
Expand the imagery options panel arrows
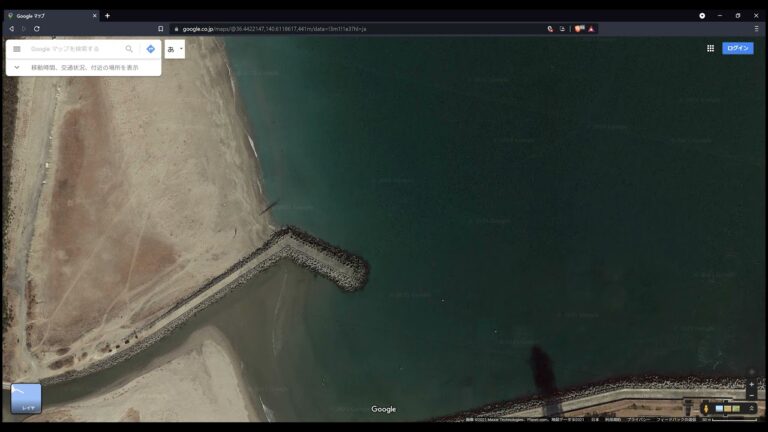coord(752,408)
